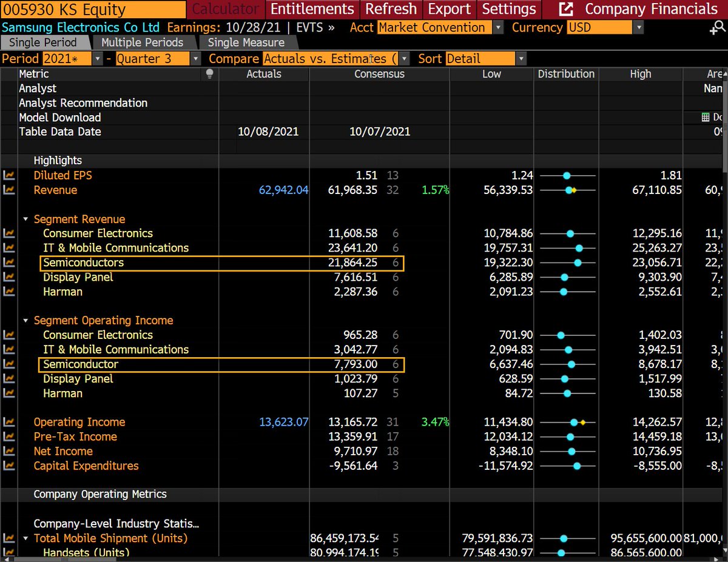
Task: Open chart icon for Harman operating income row
Action: click(x=8, y=393)
